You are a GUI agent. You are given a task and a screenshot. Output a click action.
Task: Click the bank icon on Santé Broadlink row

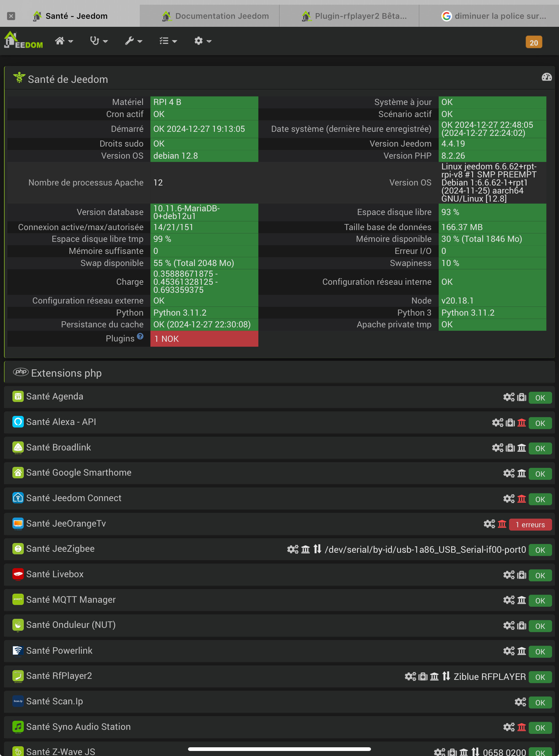point(522,448)
